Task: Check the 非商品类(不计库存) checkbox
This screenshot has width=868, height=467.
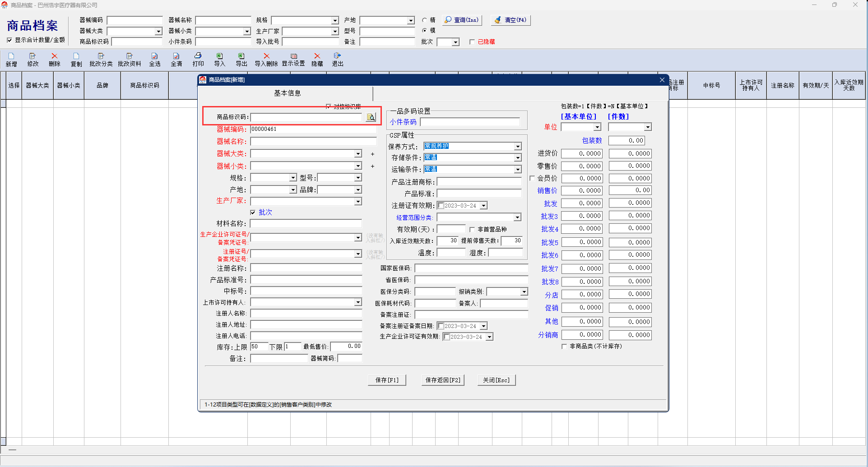Action: [564, 347]
